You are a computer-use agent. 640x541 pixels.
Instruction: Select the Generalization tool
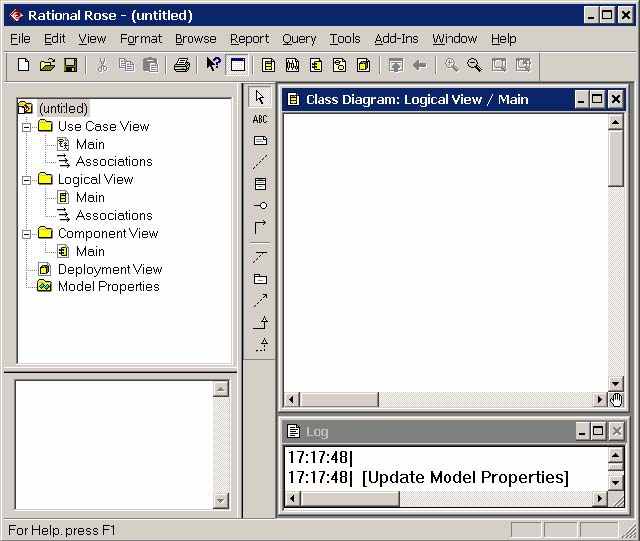pos(260,322)
